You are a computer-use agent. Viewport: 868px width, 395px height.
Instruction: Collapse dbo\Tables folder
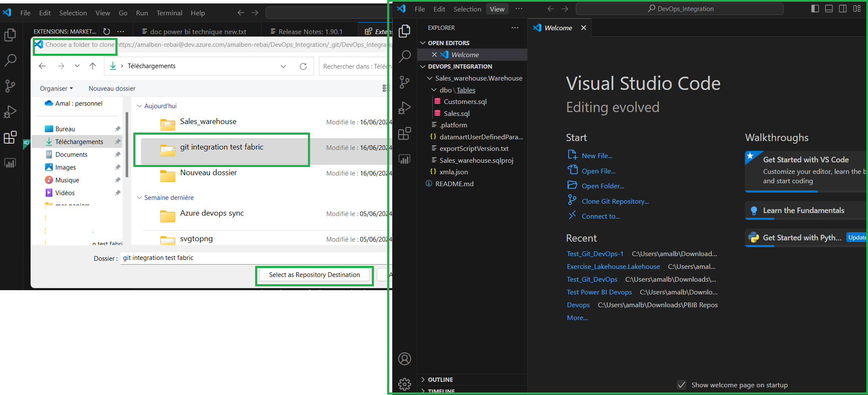[434, 90]
